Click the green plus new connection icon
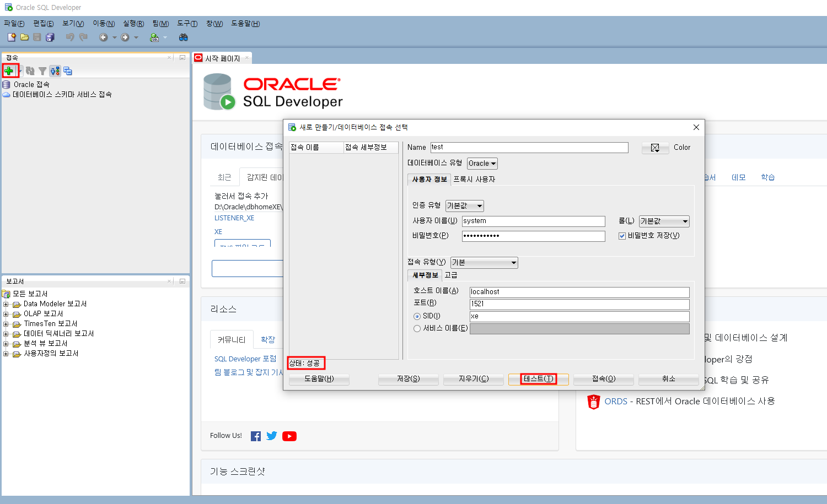 tap(8, 71)
